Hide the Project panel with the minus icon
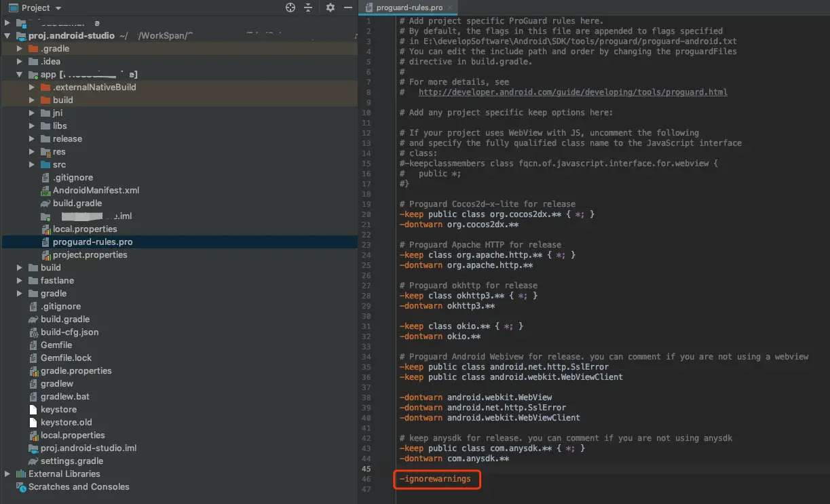The width and height of the screenshot is (830, 504). [348, 7]
